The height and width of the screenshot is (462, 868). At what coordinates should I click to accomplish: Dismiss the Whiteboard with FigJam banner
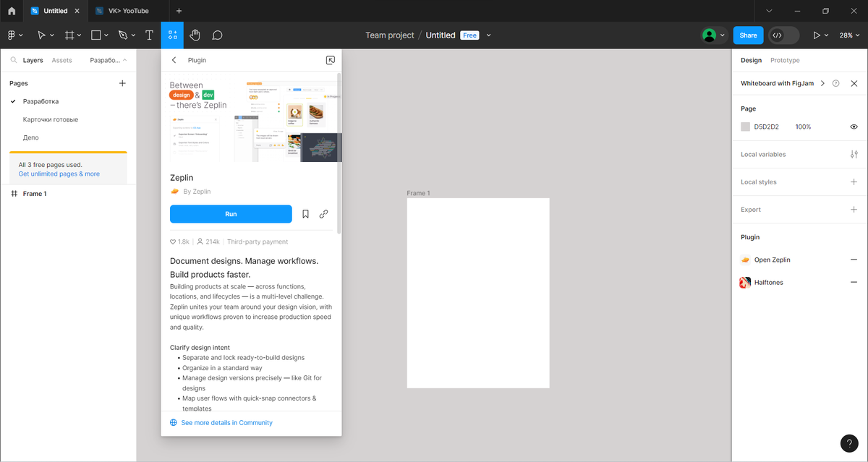(x=854, y=83)
